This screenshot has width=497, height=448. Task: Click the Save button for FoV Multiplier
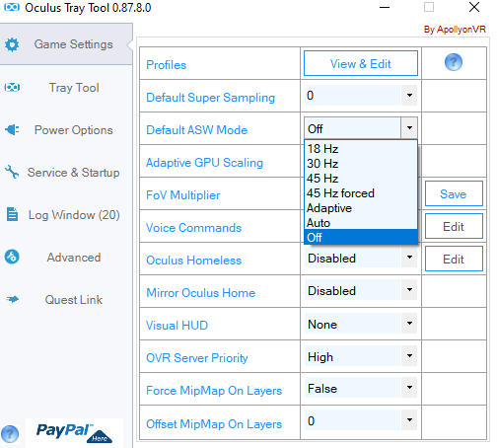click(x=454, y=193)
